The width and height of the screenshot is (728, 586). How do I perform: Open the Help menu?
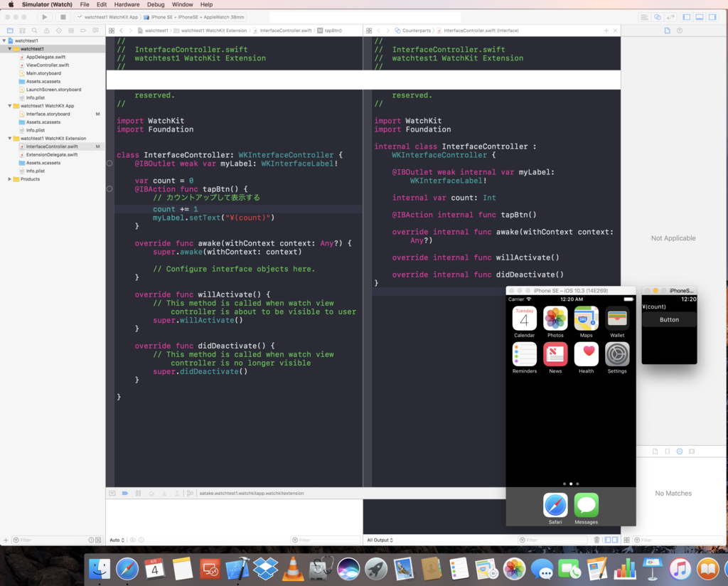pyautogui.click(x=207, y=5)
